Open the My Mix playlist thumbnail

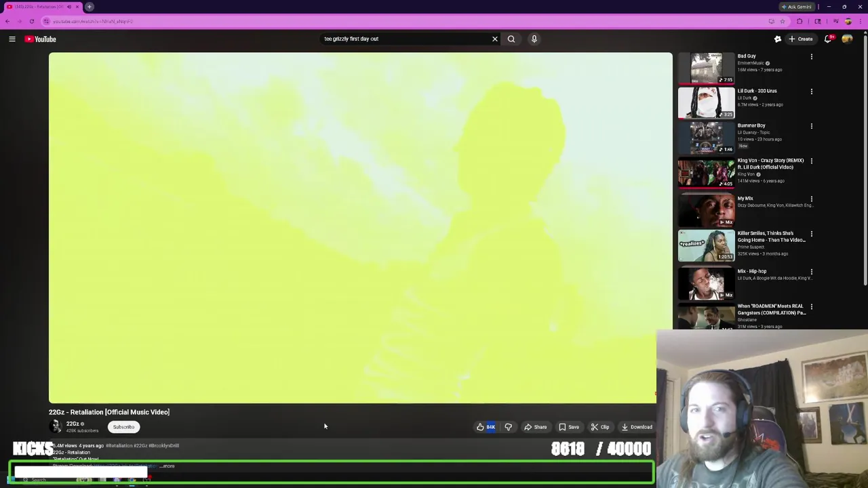(x=706, y=210)
